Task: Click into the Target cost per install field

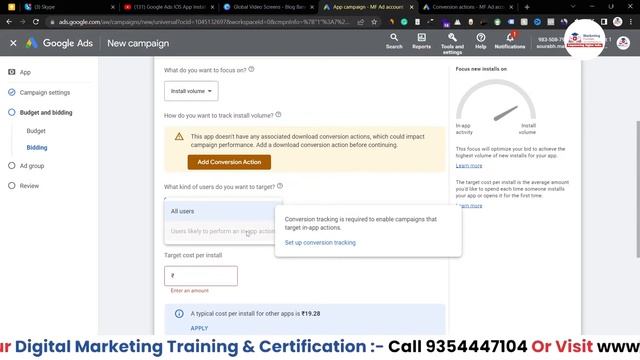Action: [201, 276]
